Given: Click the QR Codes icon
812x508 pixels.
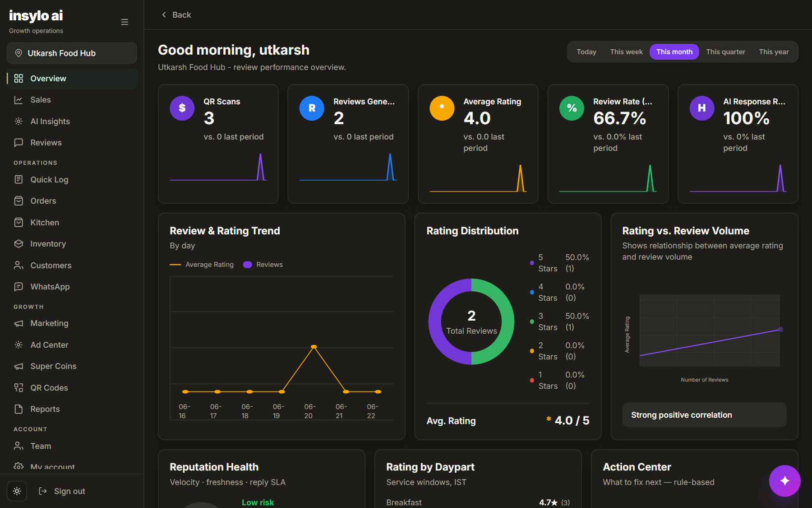Looking at the screenshot, I should [18, 388].
